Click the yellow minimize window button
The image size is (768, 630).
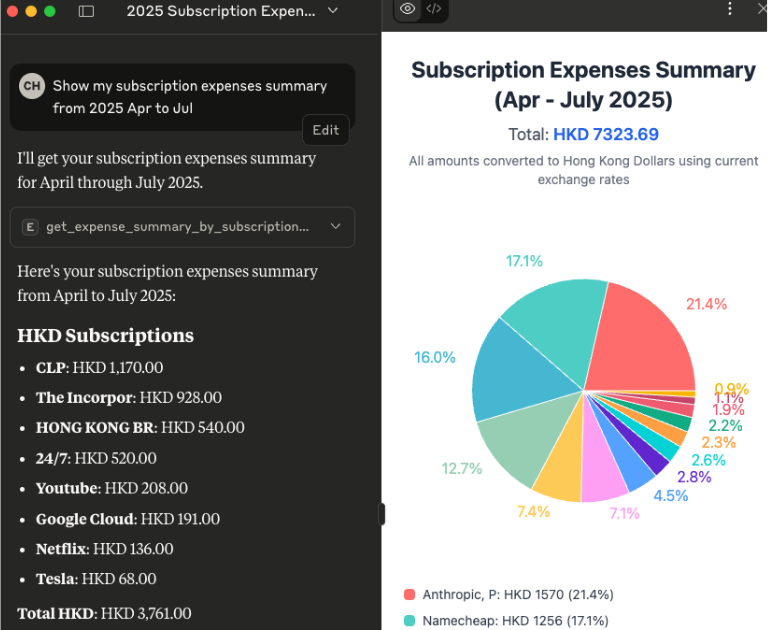[x=30, y=11]
